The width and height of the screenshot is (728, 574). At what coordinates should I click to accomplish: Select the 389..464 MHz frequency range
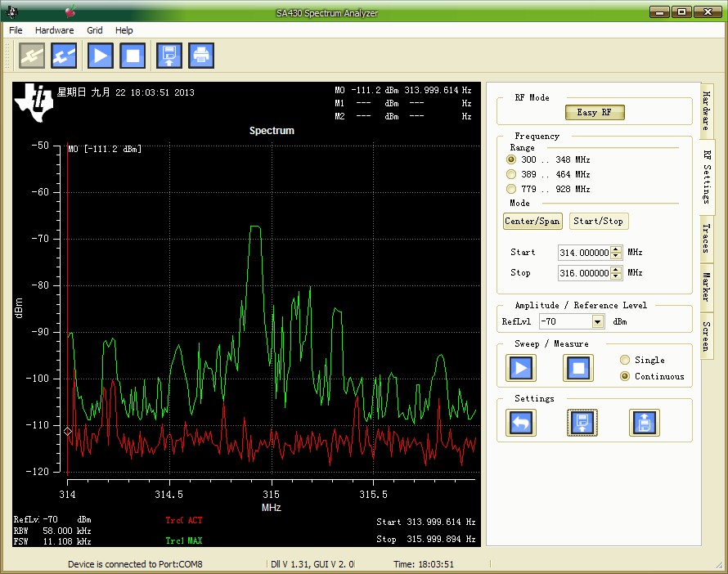pyautogui.click(x=512, y=174)
